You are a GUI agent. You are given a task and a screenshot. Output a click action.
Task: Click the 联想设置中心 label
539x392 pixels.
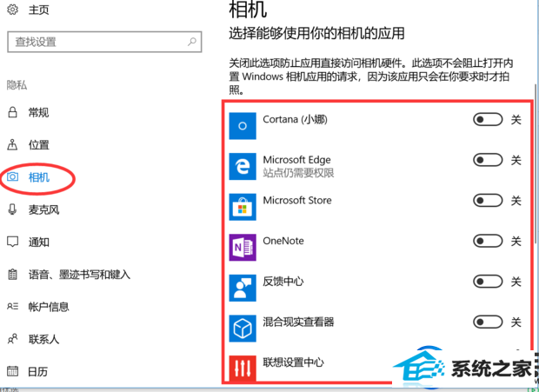pyautogui.click(x=293, y=362)
